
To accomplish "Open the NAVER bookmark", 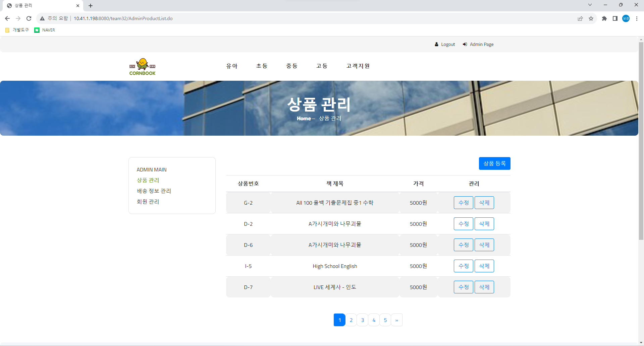I will tap(45, 30).
